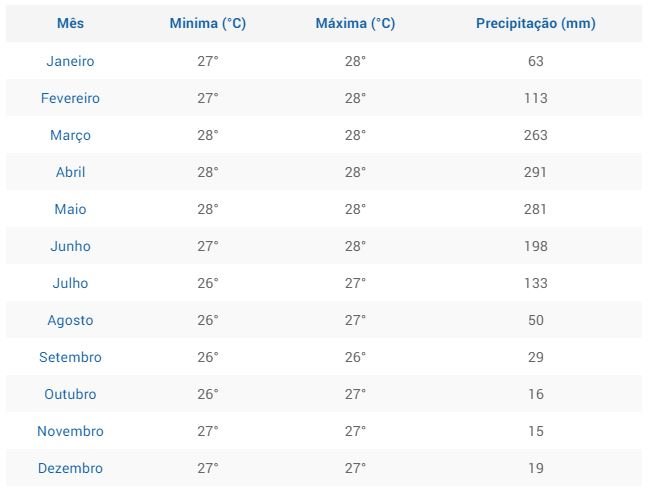Click Setembro's 26° maximum temperature cell
The image size is (649, 492).
pos(355,357)
